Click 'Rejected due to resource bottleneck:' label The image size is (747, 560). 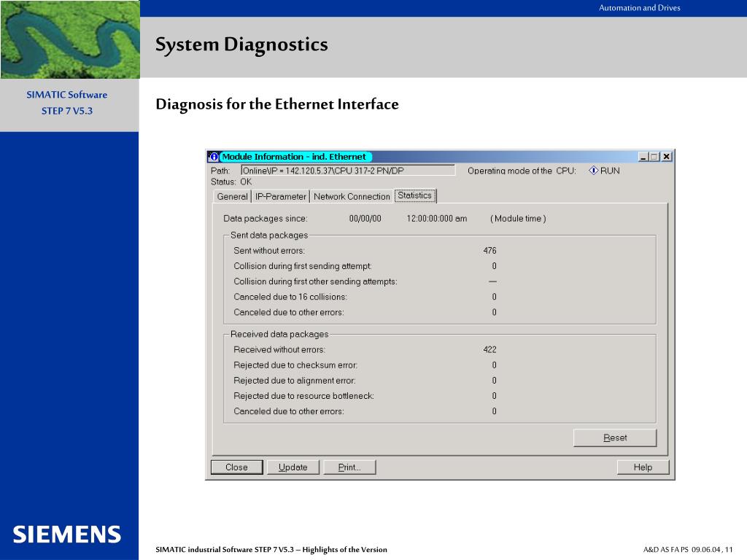click(303, 396)
